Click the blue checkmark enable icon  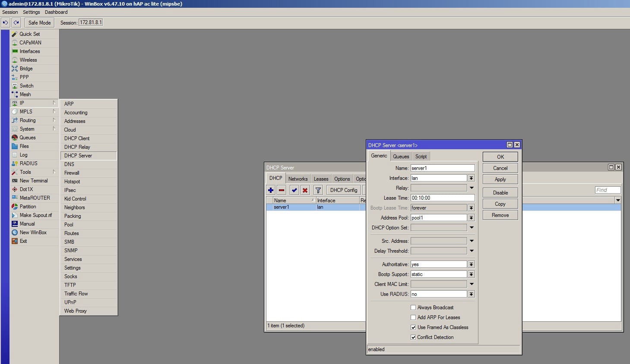tap(294, 190)
